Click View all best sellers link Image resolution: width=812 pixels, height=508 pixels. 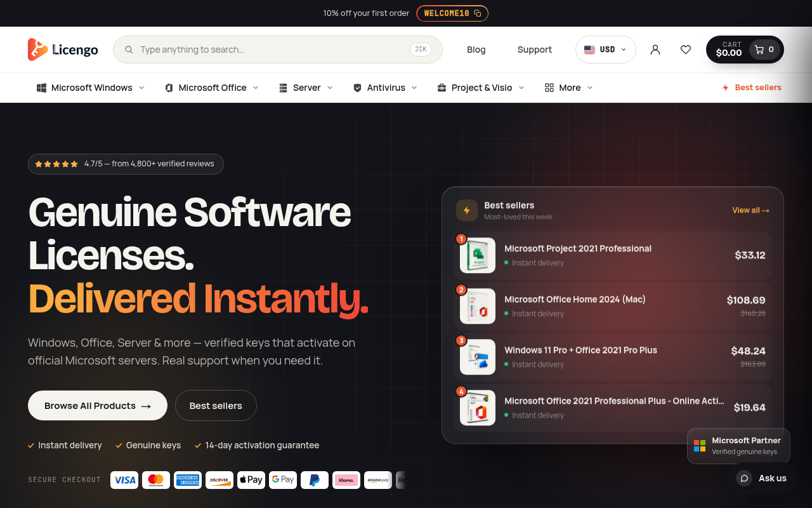(751, 210)
